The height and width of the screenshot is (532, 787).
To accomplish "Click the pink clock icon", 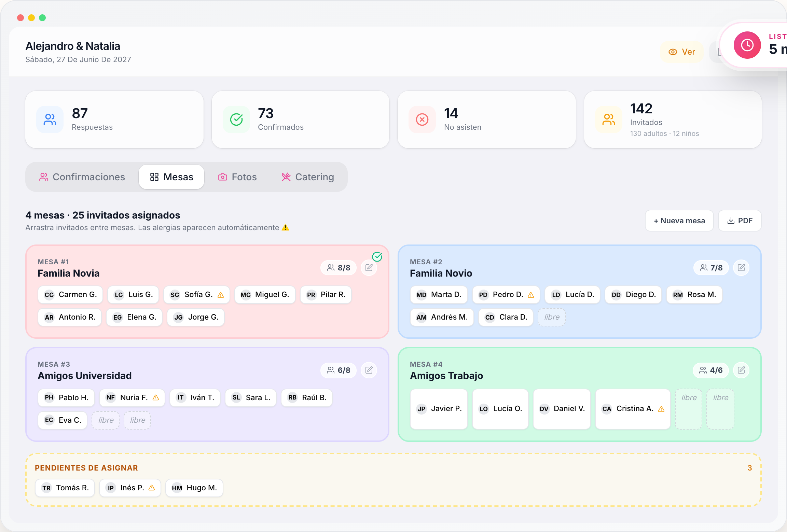I will [x=747, y=45].
